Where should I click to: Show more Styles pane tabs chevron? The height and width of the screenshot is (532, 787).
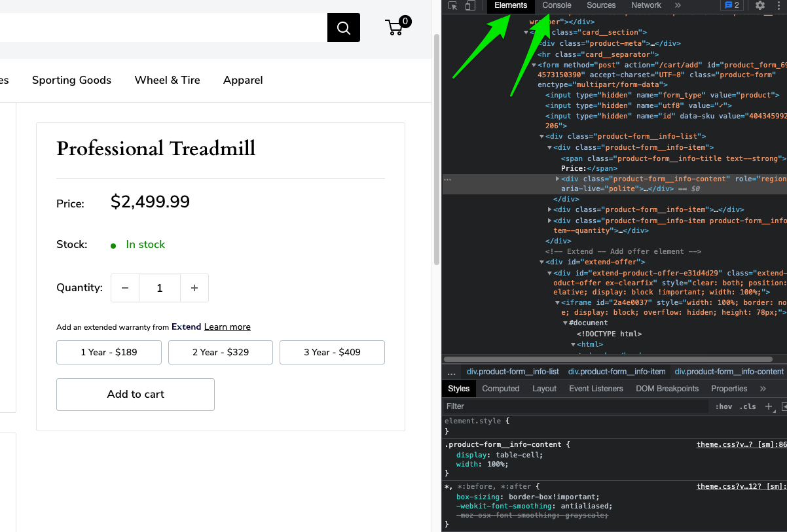pos(763,389)
